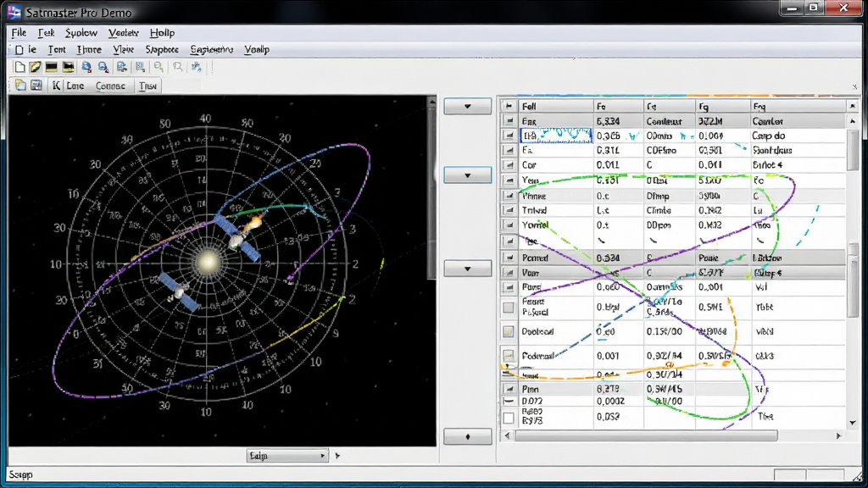Click the horizontal scrollbar thumb under the table
Screen dimensions: 868x488
click(646, 436)
